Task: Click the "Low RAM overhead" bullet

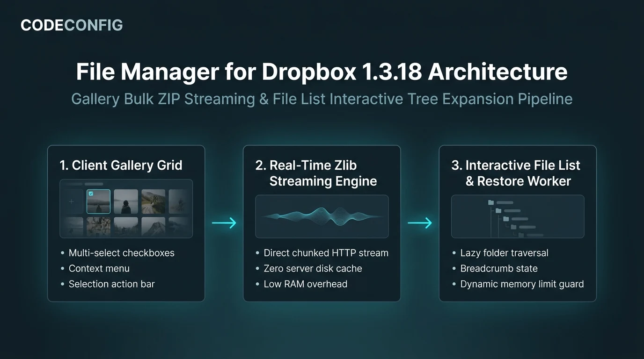Action: coord(306,284)
